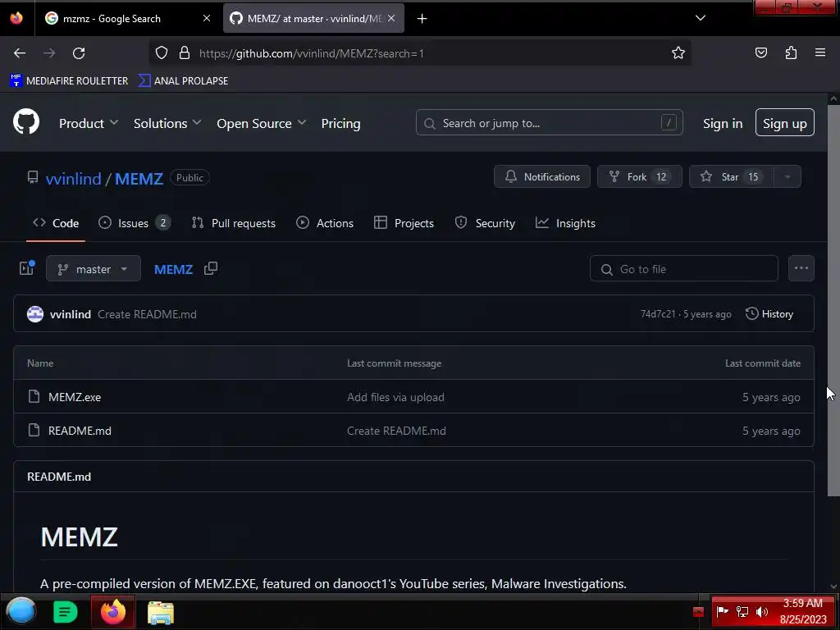Click the MEMZ breadcrumb link
This screenshot has width=840, height=630.
(x=173, y=269)
